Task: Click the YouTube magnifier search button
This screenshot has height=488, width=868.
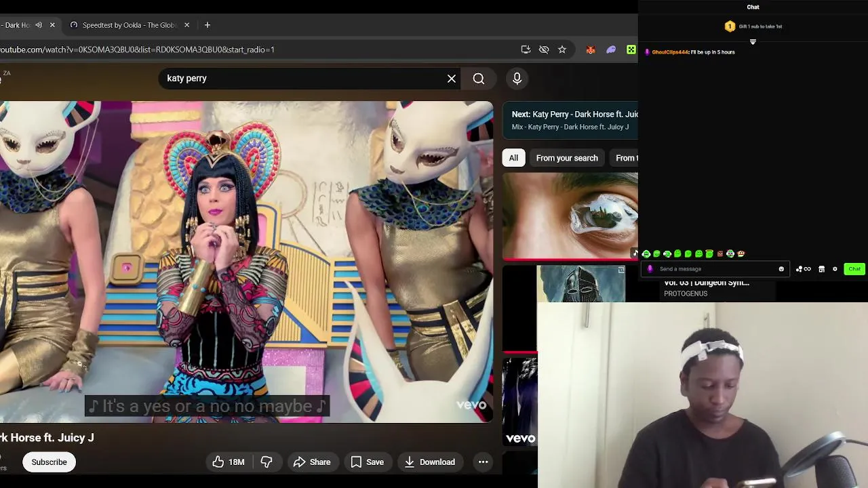Action: 479,79
